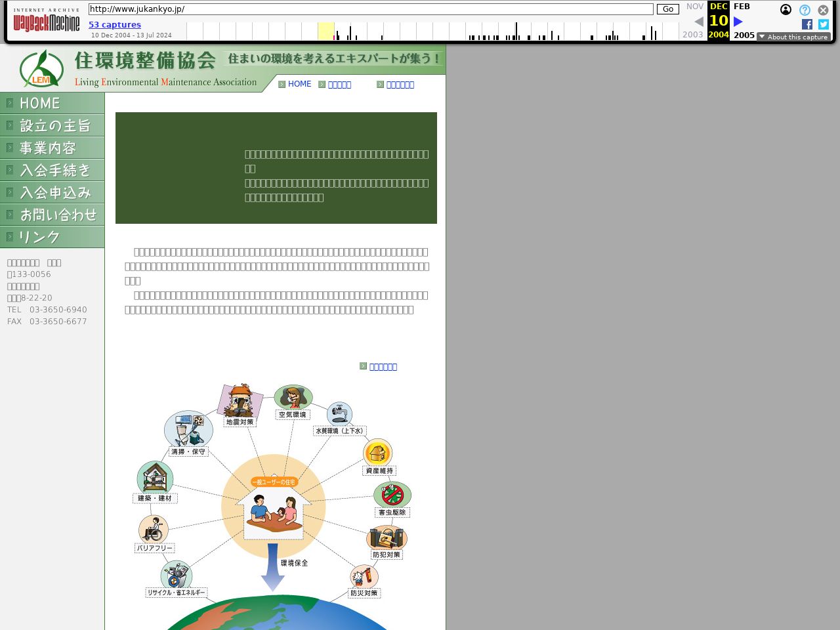Click the Go button
The width and height of the screenshot is (840, 630).
(668, 9)
